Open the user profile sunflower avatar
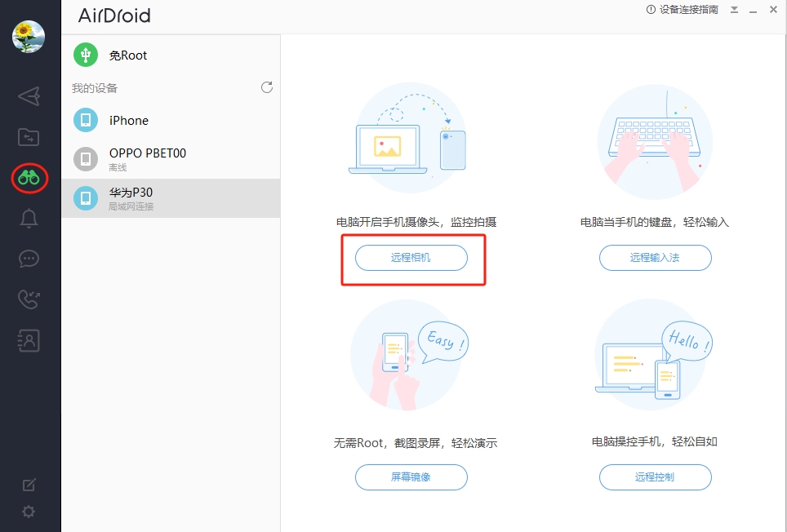The width and height of the screenshot is (787, 532). click(29, 37)
